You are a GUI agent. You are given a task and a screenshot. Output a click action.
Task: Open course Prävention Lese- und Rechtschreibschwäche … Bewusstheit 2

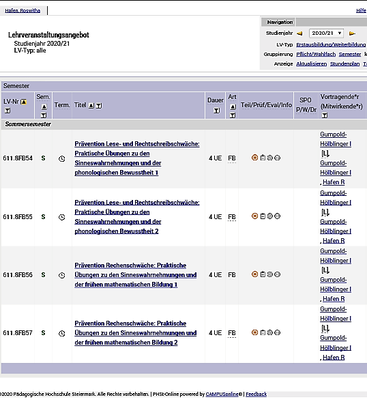[137, 217]
